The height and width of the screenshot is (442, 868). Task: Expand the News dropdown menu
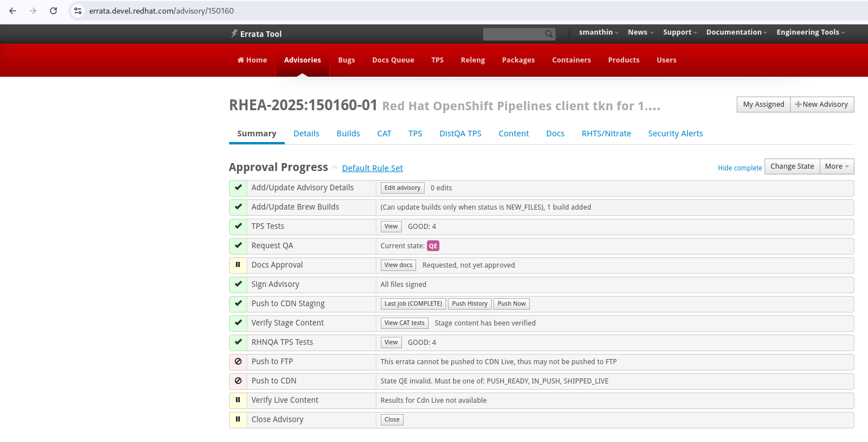click(641, 32)
